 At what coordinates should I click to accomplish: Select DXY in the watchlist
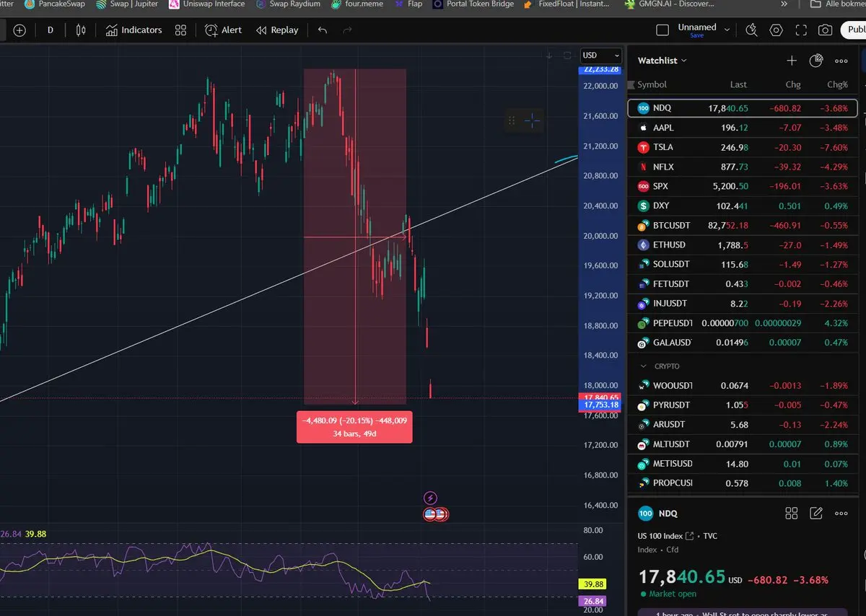[x=743, y=206]
